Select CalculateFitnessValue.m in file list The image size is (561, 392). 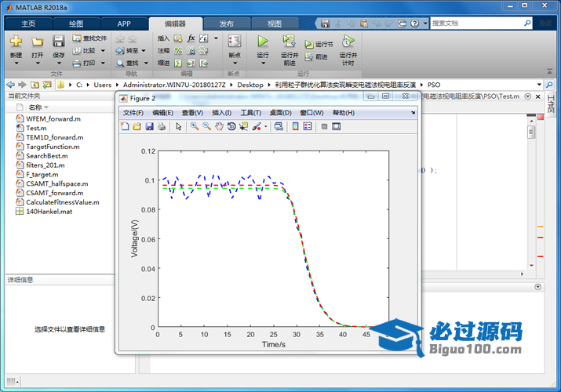(62, 202)
